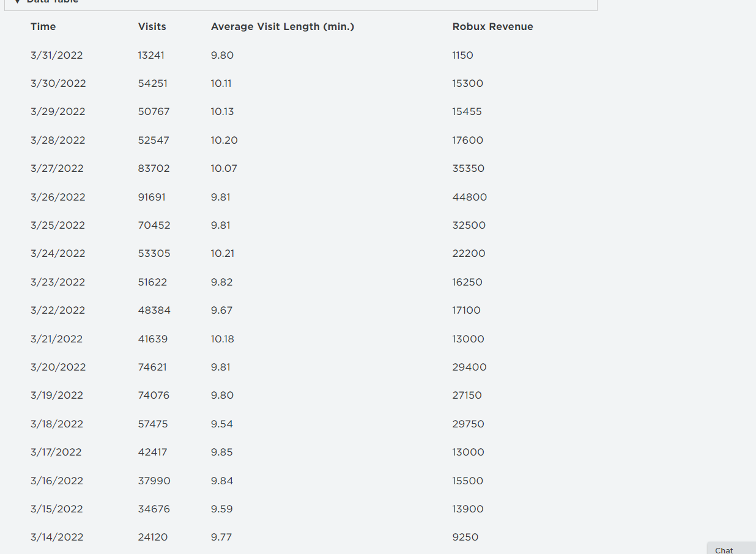Click the 35350 revenue cell

click(468, 168)
